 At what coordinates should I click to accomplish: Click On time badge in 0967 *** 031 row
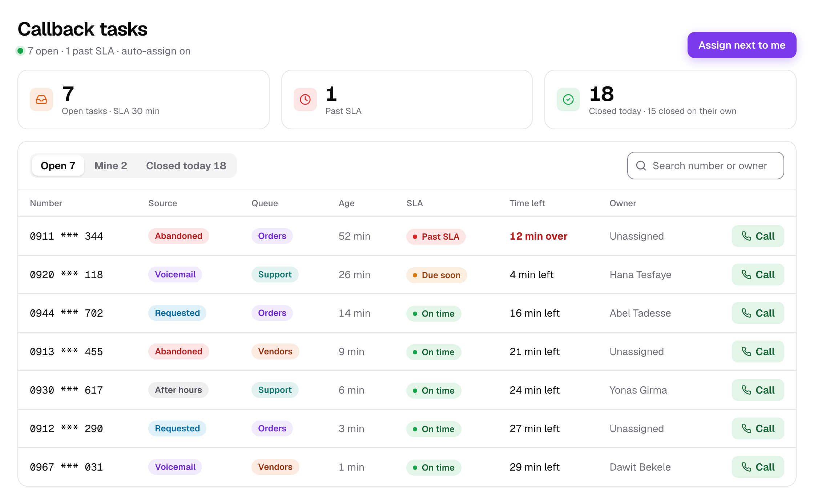coord(434,467)
